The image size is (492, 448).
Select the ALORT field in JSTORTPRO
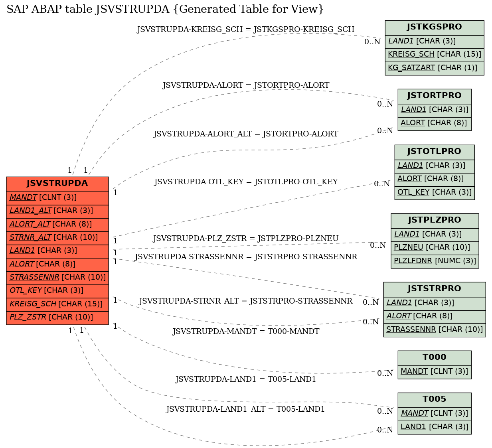pyautogui.click(x=435, y=123)
